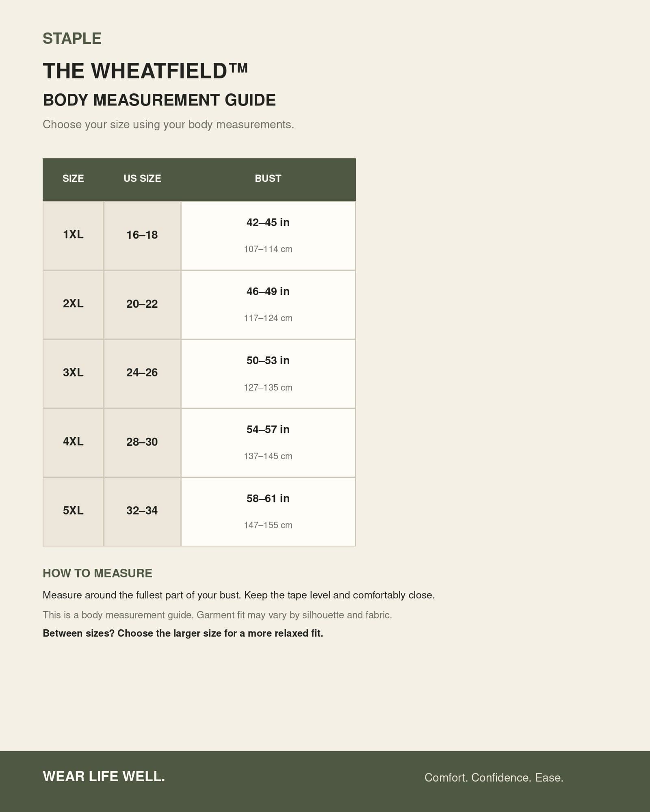650x812 pixels.
Task: Click the 117–124 cm bust value
Action: (x=268, y=318)
